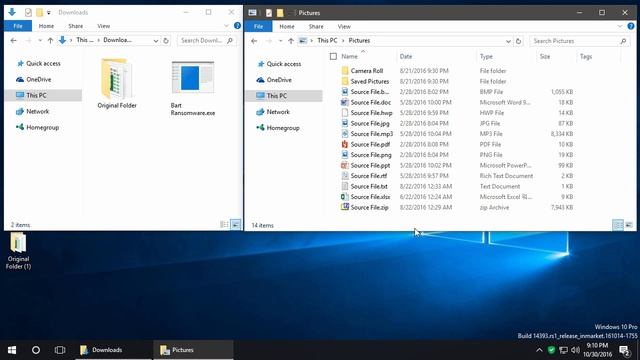
Task: Tick the select-all checkbox beside Name header
Action: [x=333, y=56]
